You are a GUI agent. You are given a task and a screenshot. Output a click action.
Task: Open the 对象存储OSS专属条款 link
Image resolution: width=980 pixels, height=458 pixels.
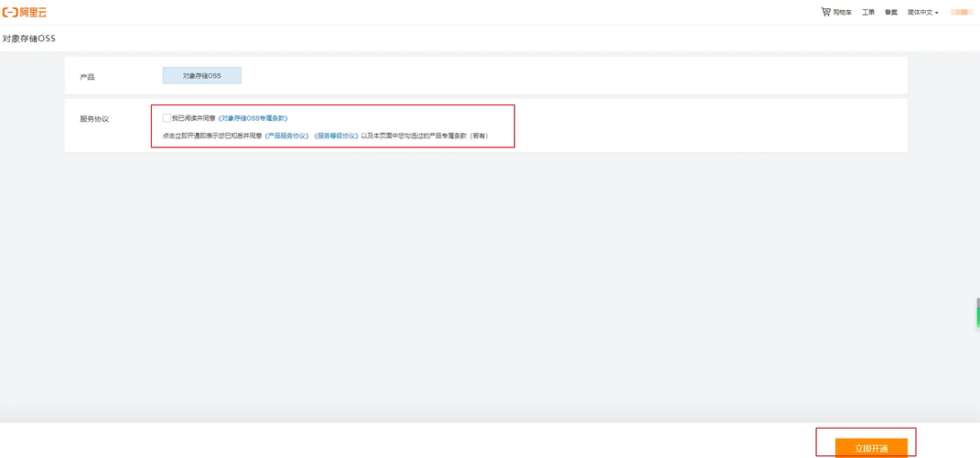point(253,117)
